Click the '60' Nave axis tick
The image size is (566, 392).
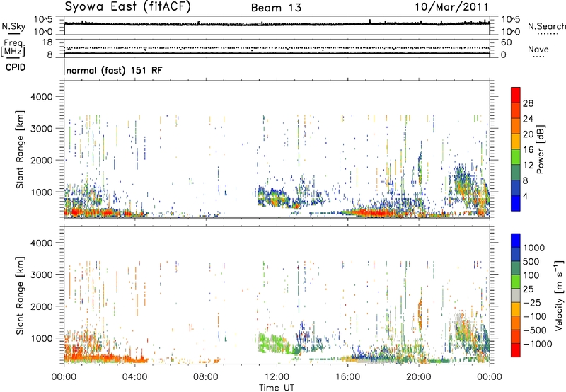coord(506,42)
